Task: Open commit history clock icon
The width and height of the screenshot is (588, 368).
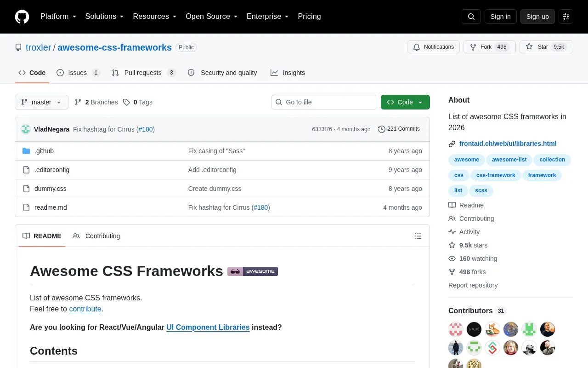Action: point(381,129)
